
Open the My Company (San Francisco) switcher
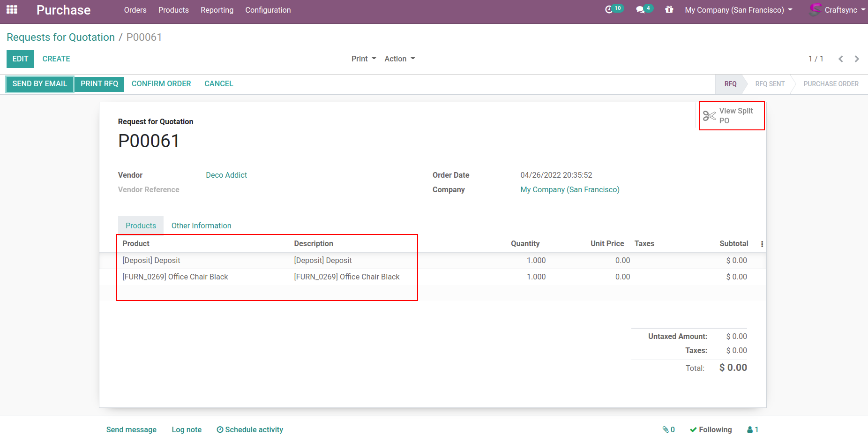coord(738,10)
